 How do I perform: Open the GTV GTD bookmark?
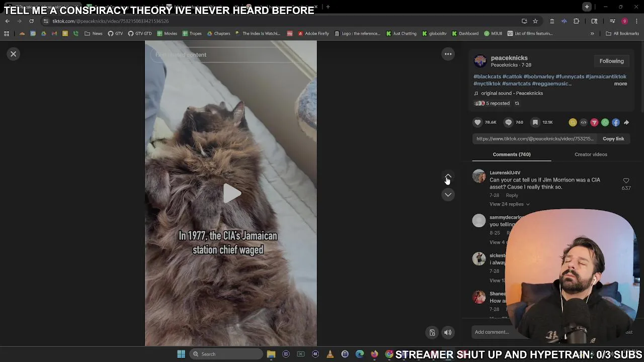(140, 34)
